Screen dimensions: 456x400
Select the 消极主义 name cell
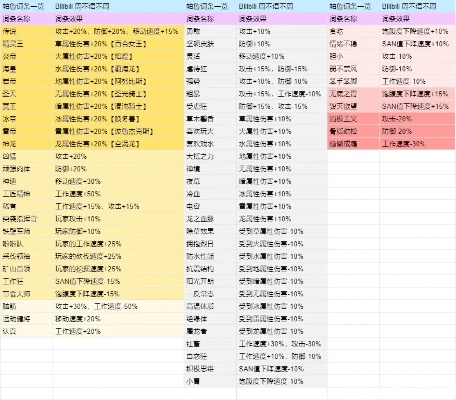[x=353, y=119]
